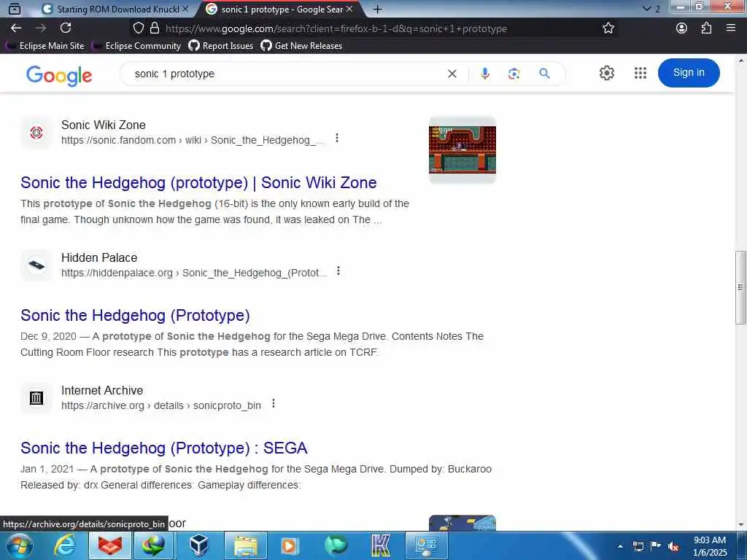The width and height of the screenshot is (747, 560).
Task: Open Get New Releases bookmark
Action: coord(301,46)
